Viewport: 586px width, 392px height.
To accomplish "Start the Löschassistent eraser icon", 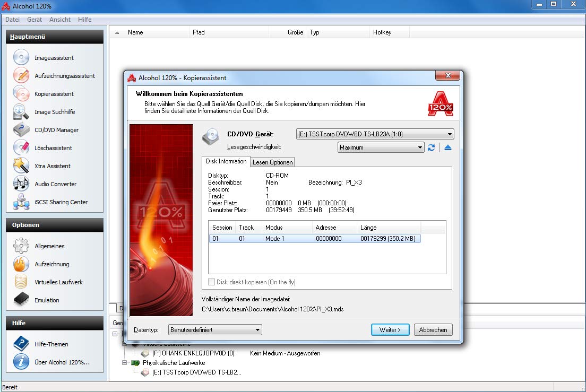I will pyautogui.click(x=21, y=147).
